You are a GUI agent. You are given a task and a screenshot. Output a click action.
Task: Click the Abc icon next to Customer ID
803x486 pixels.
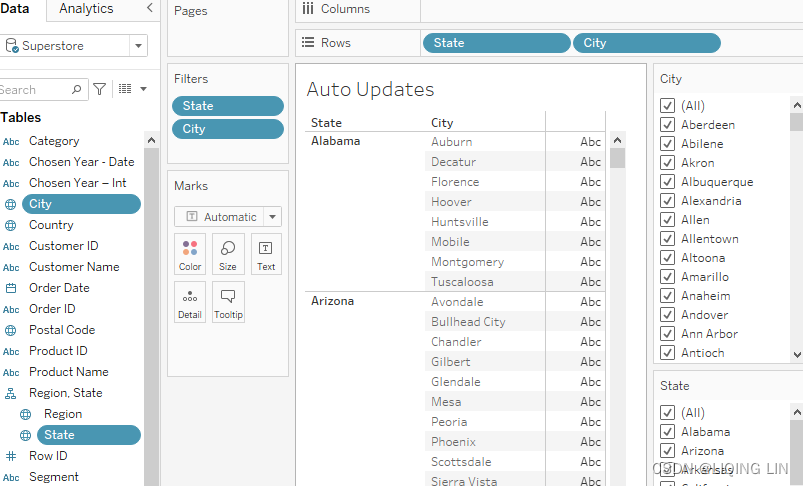(x=11, y=246)
